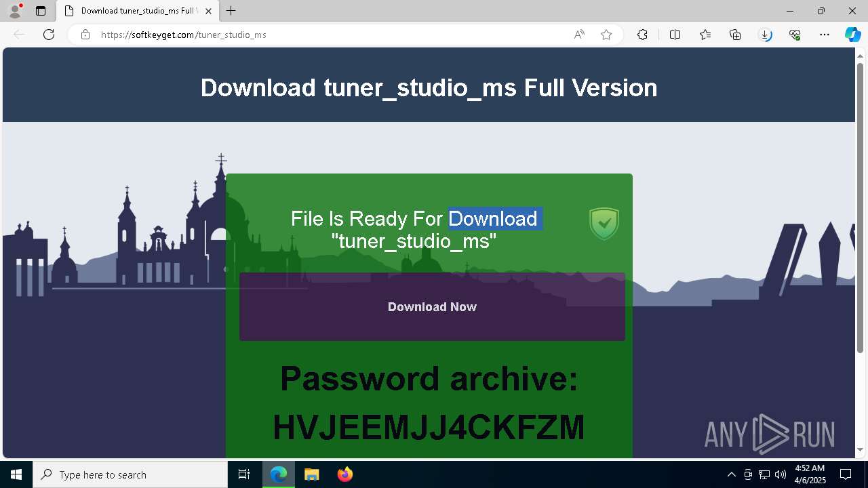Screen dimensions: 868x488
Task: Add page to favorites star
Action: point(606,35)
